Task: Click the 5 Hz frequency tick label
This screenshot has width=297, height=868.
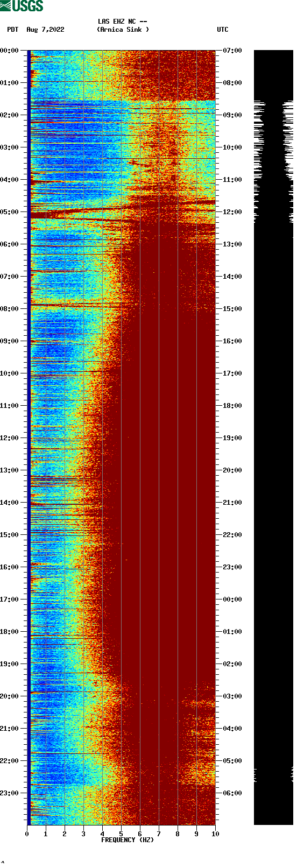Action: (x=121, y=834)
